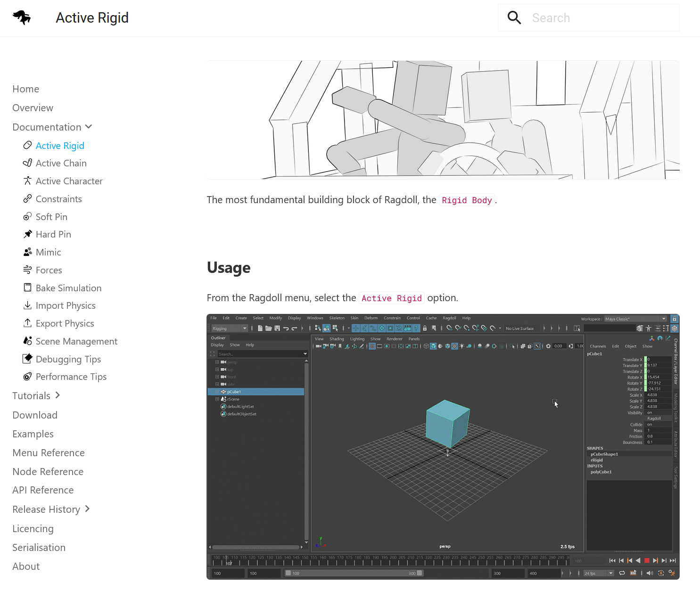
Task: Open the Active Character documentation link
Action: coord(69,181)
